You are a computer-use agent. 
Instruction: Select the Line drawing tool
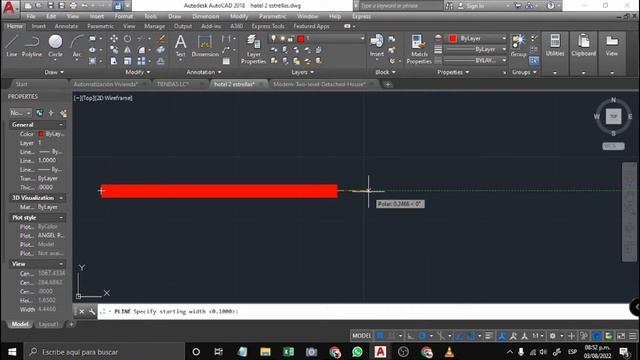(11, 45)
